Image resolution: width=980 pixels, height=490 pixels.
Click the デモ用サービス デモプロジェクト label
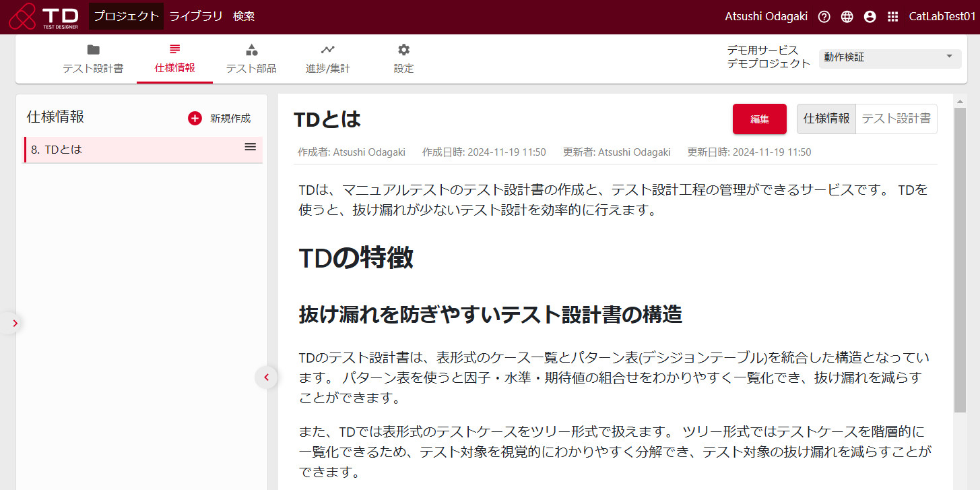tap(769, 57)
